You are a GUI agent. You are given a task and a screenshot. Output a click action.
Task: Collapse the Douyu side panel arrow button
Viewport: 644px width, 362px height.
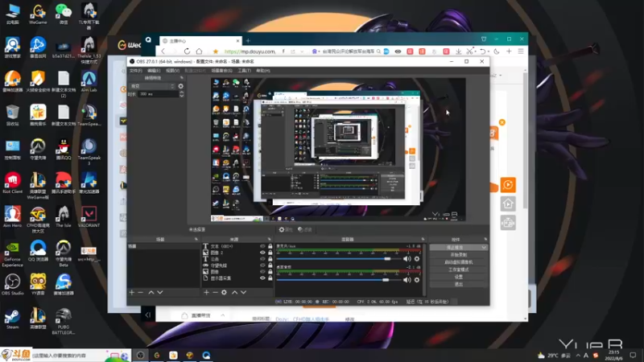(148, 315)
